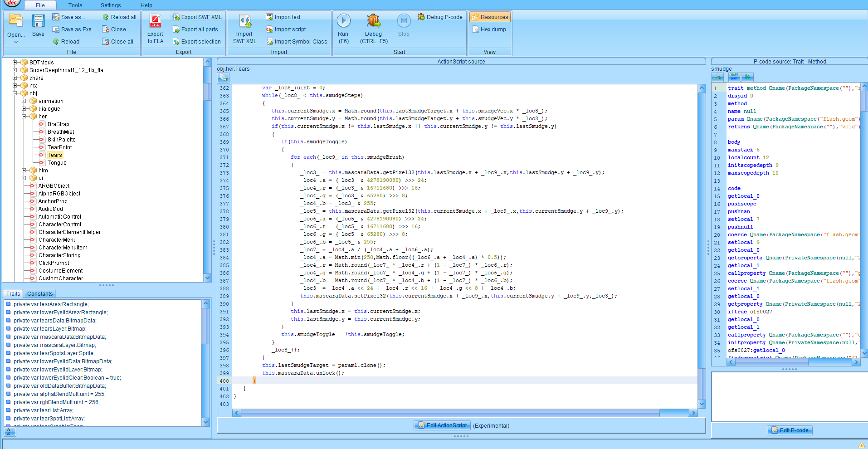Toggle alphabetical A-Z sort of traits
This screenshot has width=868, height=449.
click(9, 432)
